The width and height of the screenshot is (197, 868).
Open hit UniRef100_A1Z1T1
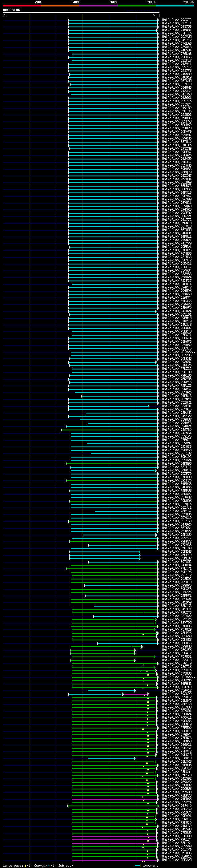point(177,23)
